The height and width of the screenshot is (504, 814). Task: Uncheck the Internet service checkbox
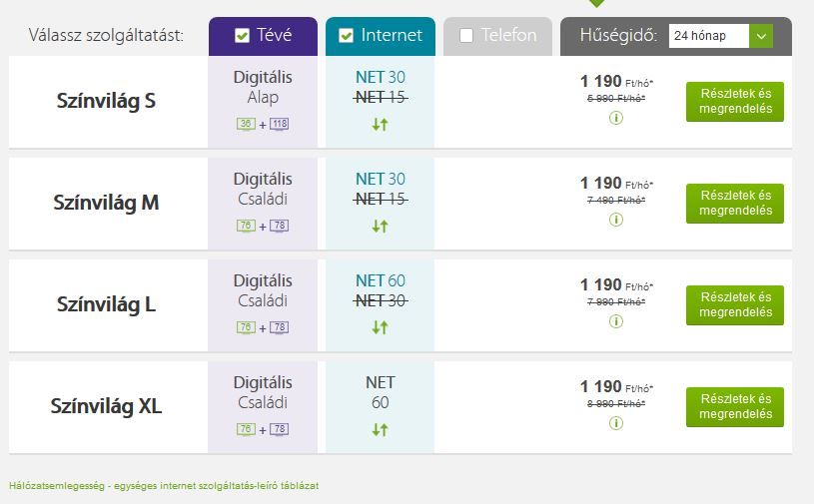[346, 35]
